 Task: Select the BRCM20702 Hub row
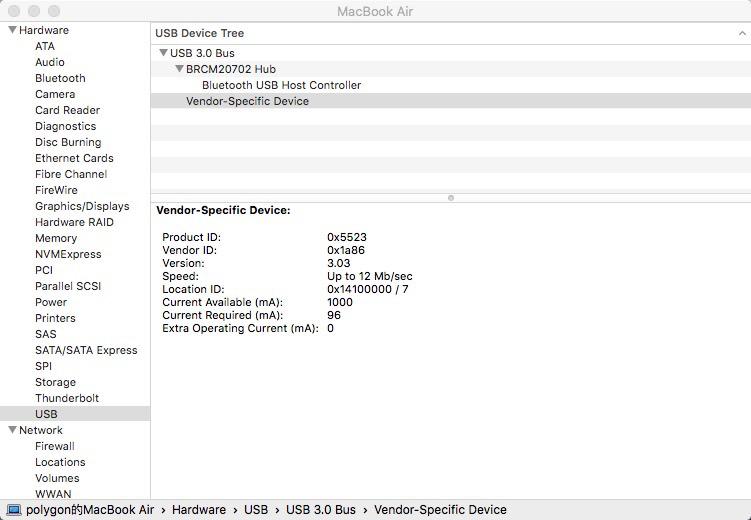click(x=451, y=69)
